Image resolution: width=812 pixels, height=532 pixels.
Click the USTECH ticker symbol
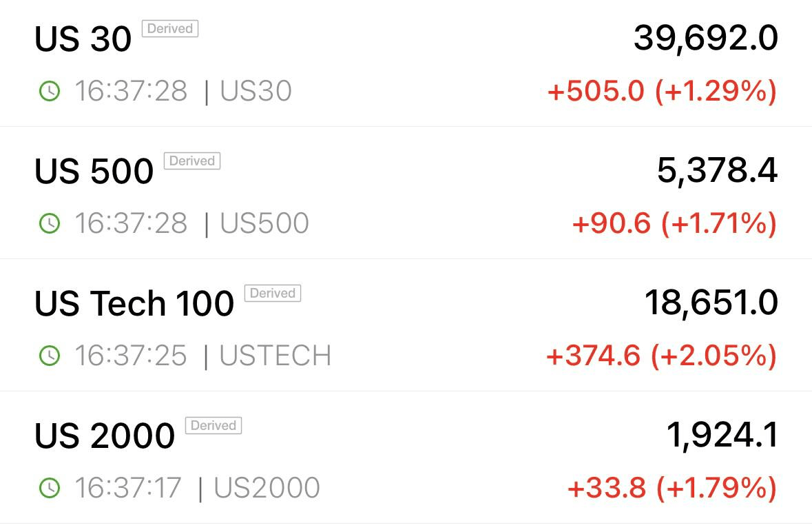275,356
